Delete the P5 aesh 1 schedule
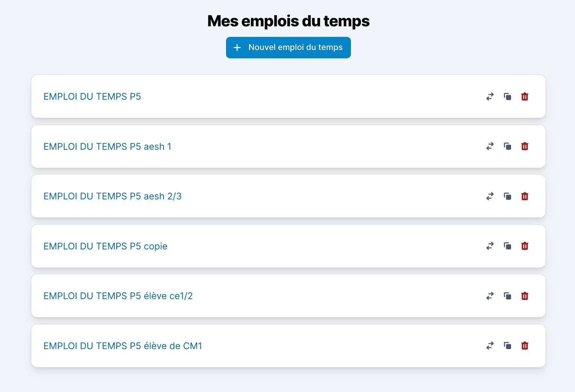The image size is (575, 392). (x=525, y=146)
